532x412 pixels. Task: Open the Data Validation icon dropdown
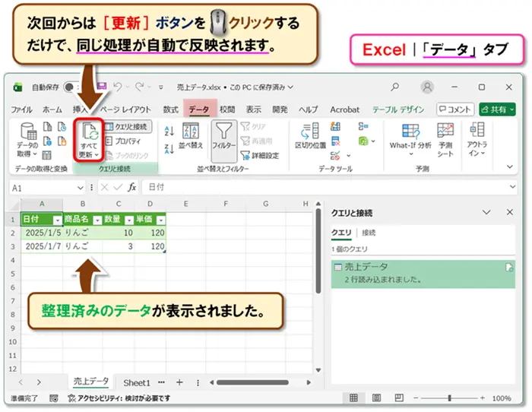coord(348,156)
